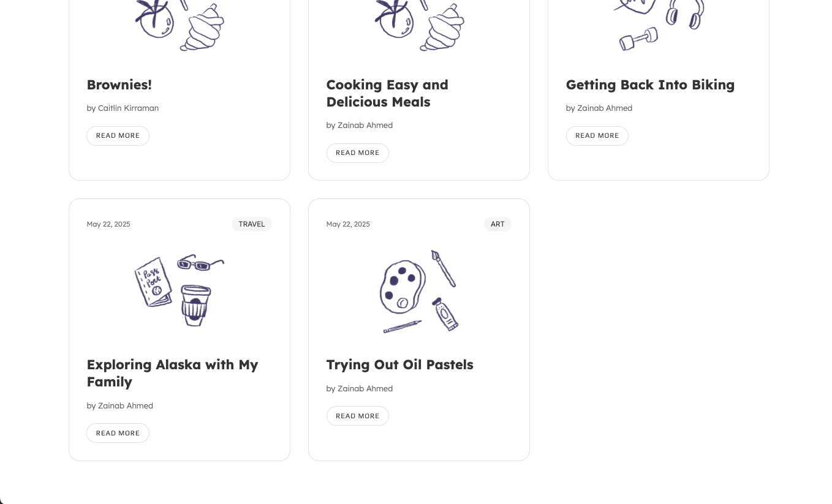
Task: Click Zainab Ahmed under Trying Out Oil Pastels
Action: tap(365, 388)
